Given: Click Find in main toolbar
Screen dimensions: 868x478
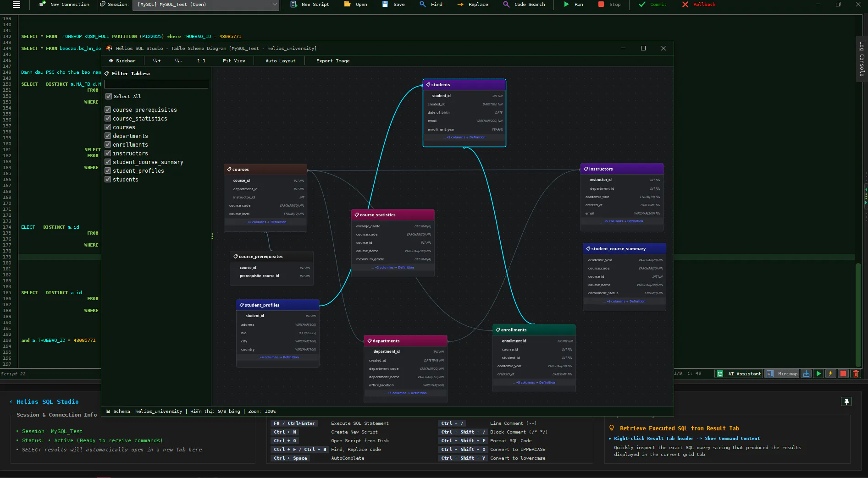Looking at the screenshot, I should (x=431, y=5).
